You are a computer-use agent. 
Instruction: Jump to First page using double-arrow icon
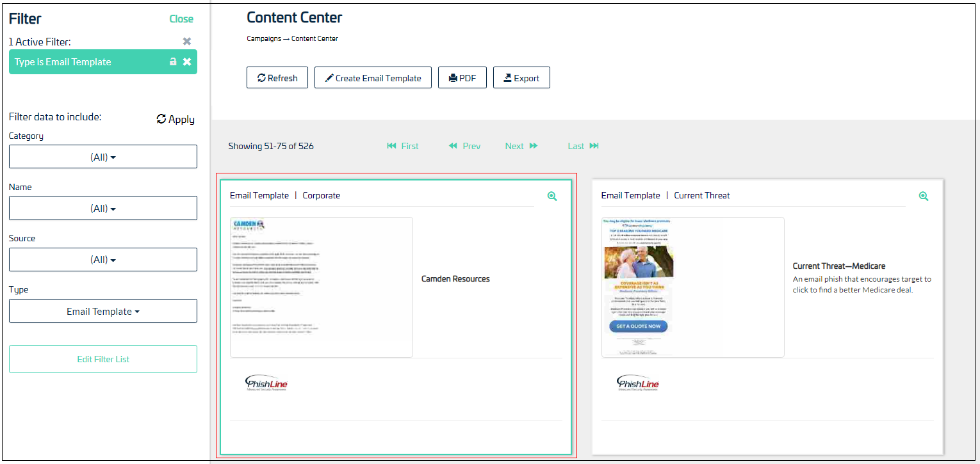click(392, 146)
